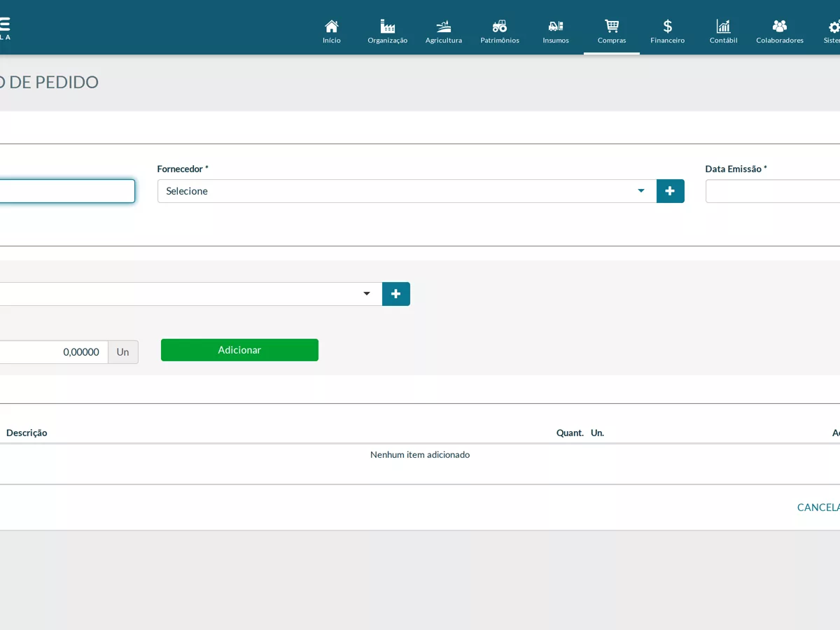Click the Quant. column header
The height and width of the screenshot is (630, 840).
(x=570, y=433)
